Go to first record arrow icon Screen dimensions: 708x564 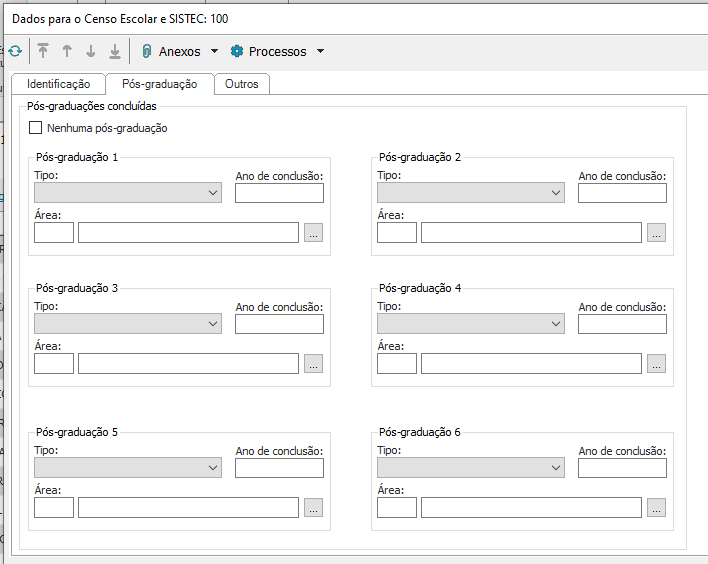point(43,51)
